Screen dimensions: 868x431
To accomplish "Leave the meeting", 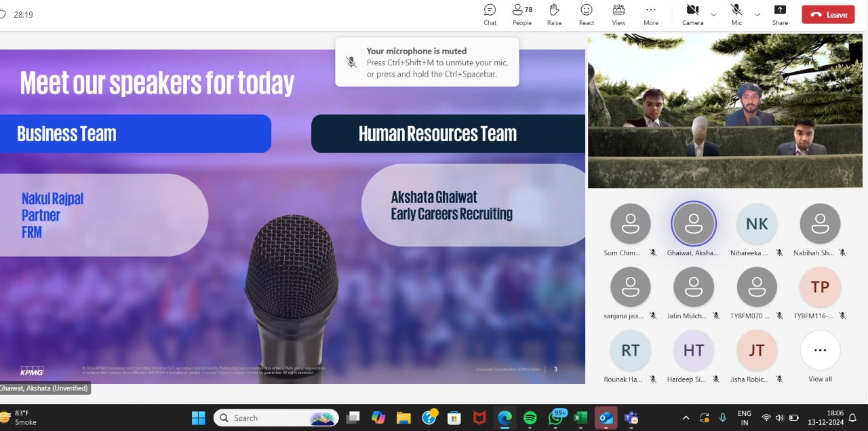I will (x=828, y=14).
